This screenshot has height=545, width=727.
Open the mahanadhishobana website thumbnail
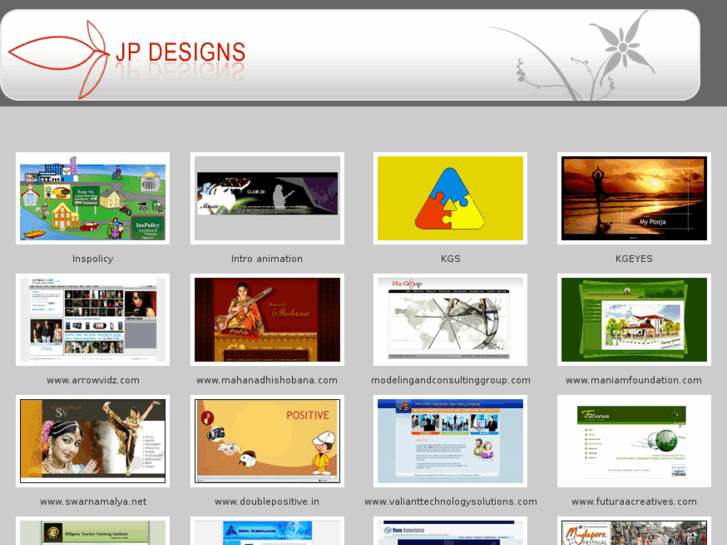tap(267, 320)
